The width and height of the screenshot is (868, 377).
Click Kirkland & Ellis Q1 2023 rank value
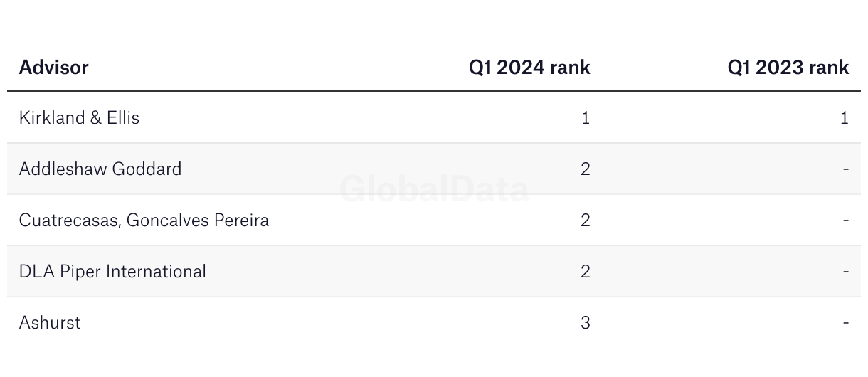click(844, 117)
